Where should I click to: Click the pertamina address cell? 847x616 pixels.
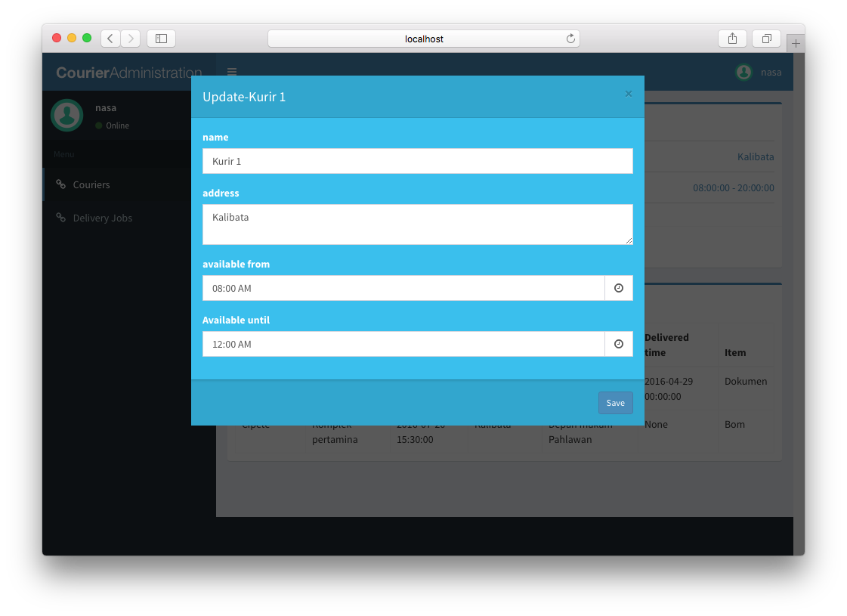pyautogui.click(x=335, y=439)
